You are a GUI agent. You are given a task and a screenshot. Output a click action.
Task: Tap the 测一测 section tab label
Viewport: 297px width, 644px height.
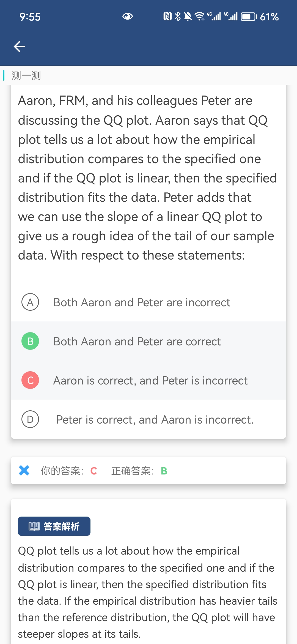pyautogui.click(x=26, y=75)
